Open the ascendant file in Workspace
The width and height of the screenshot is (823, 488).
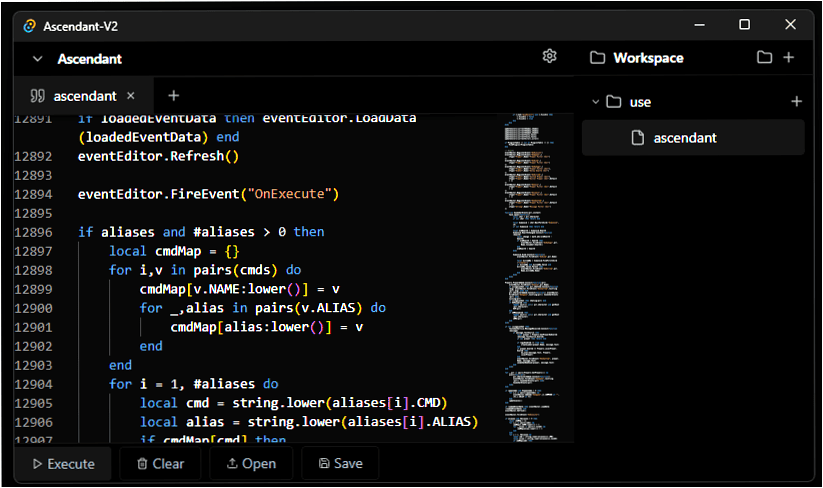pos(693,137)
